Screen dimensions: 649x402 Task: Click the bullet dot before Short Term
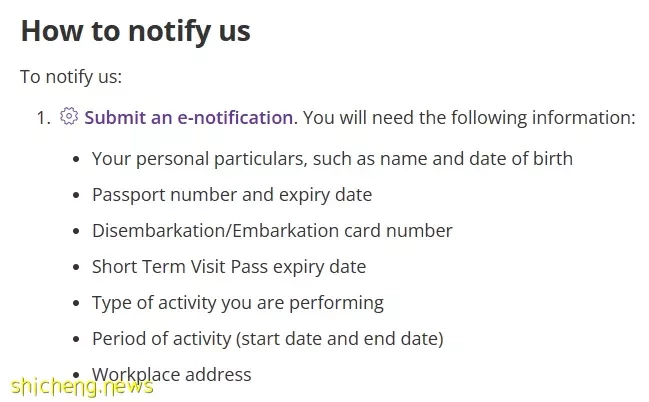coord(76,267)
